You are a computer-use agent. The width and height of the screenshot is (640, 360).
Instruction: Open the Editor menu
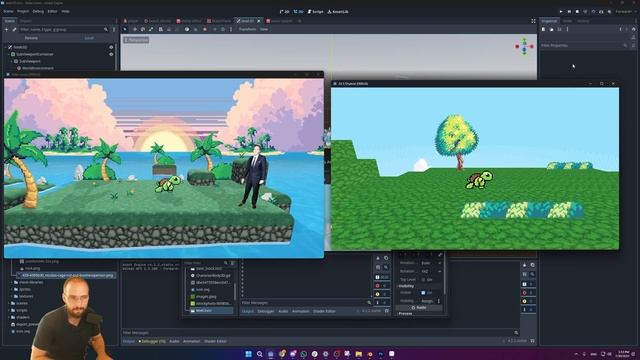[x=52, y=11]
